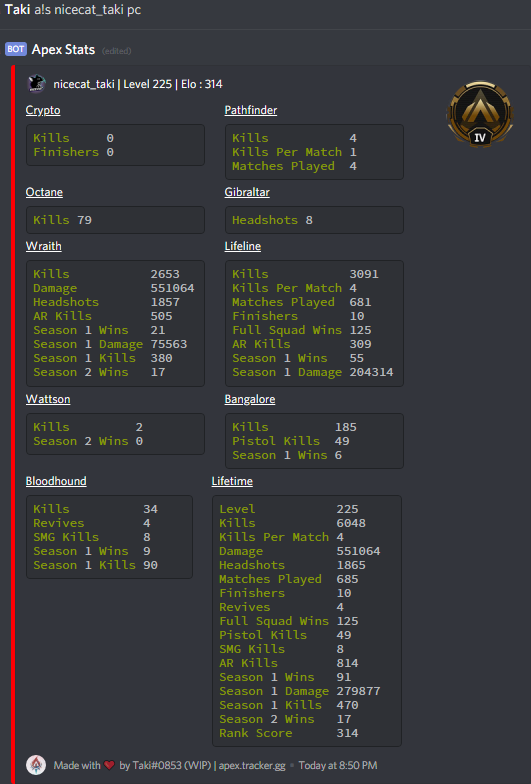The height and width of the screenshot is (784, 531).
Task: Click the embed author line nicecat_taki Level 225
Action: [138, 84]
